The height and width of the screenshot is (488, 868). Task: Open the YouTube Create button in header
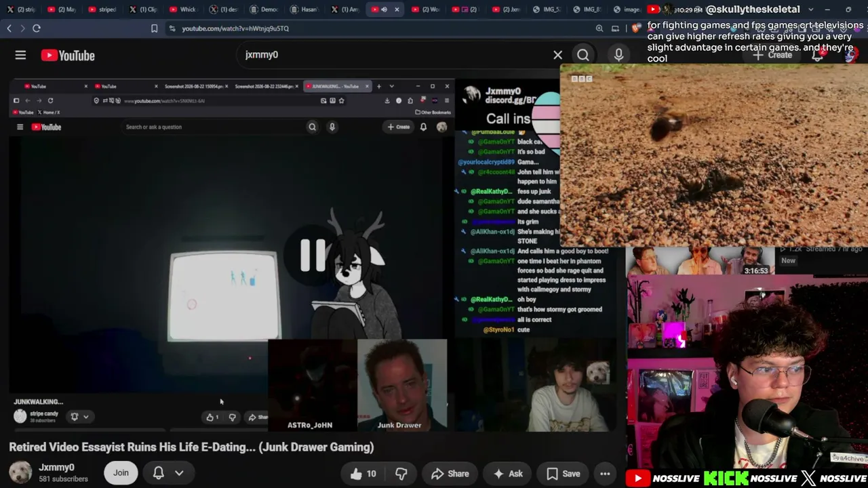pyautogui.click(x=774, y=56)
